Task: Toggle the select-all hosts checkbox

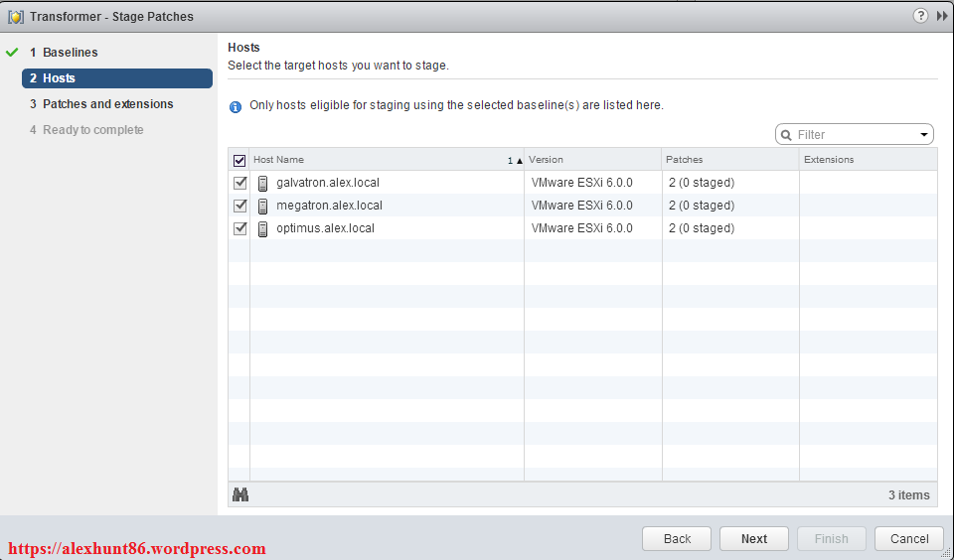Action: pyautogui.click(x=239, y=161)
